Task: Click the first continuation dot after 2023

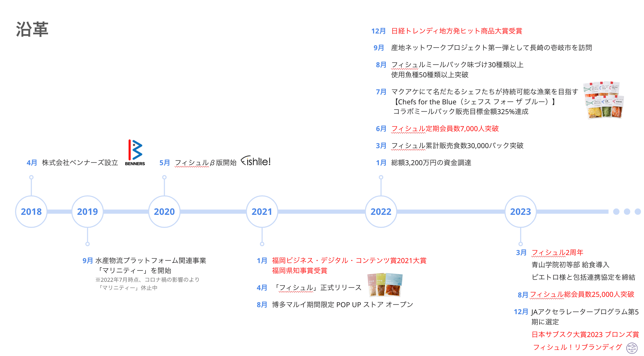Action: tap(616, 211)
